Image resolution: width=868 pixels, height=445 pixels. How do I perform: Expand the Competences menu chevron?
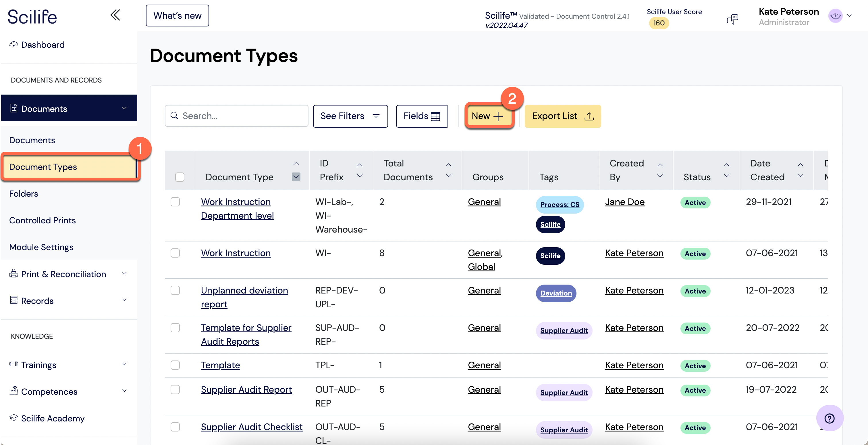[x=124, y=391]
